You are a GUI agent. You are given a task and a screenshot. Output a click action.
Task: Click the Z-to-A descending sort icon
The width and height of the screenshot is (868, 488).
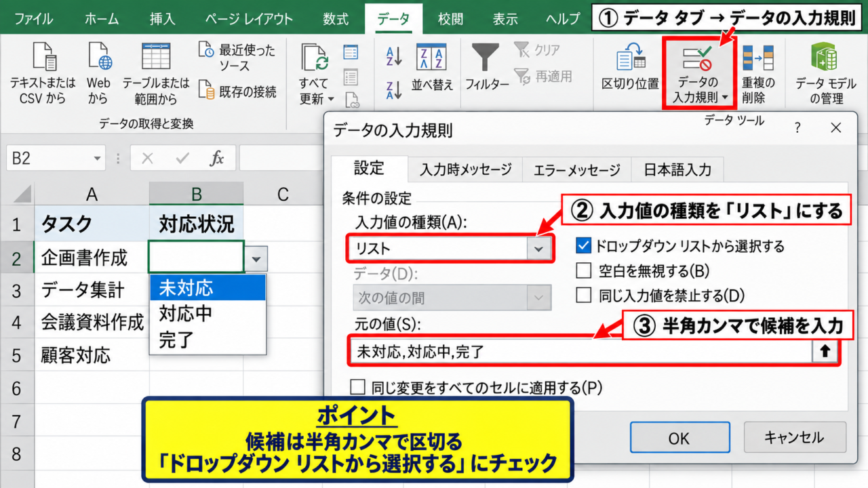(394, 91)
